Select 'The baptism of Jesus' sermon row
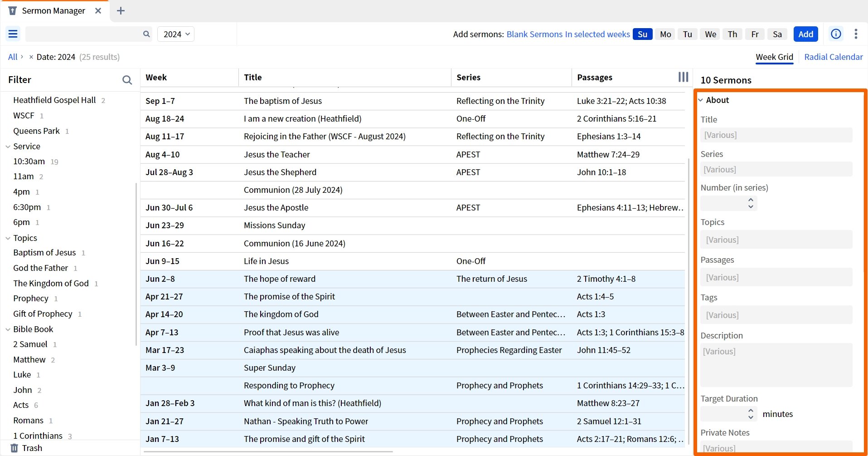The width and height of the screenshot is (868, 456). tap(412, 101)
